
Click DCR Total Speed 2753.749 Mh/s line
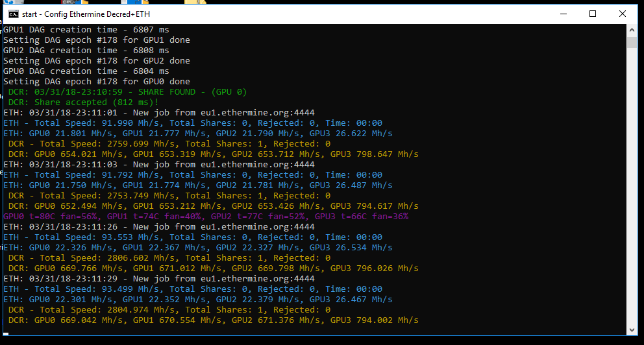169,196
